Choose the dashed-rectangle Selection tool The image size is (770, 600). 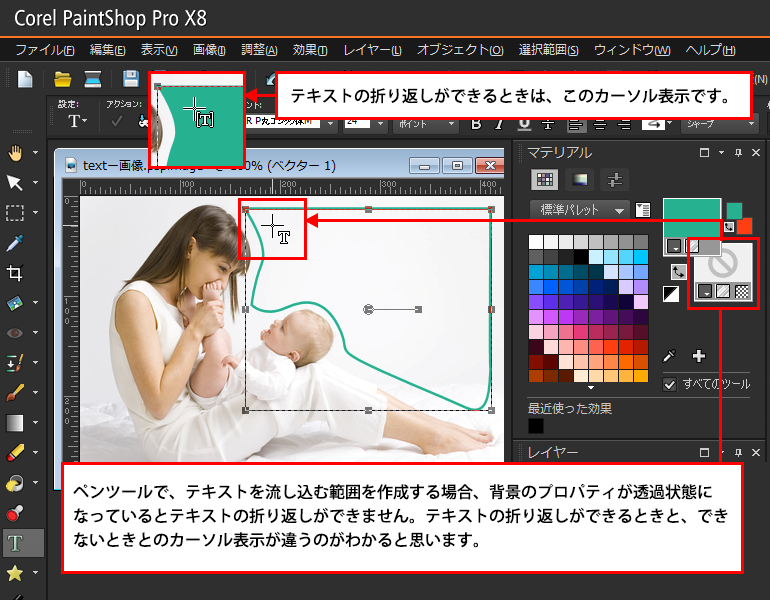[x=15, y=213]
